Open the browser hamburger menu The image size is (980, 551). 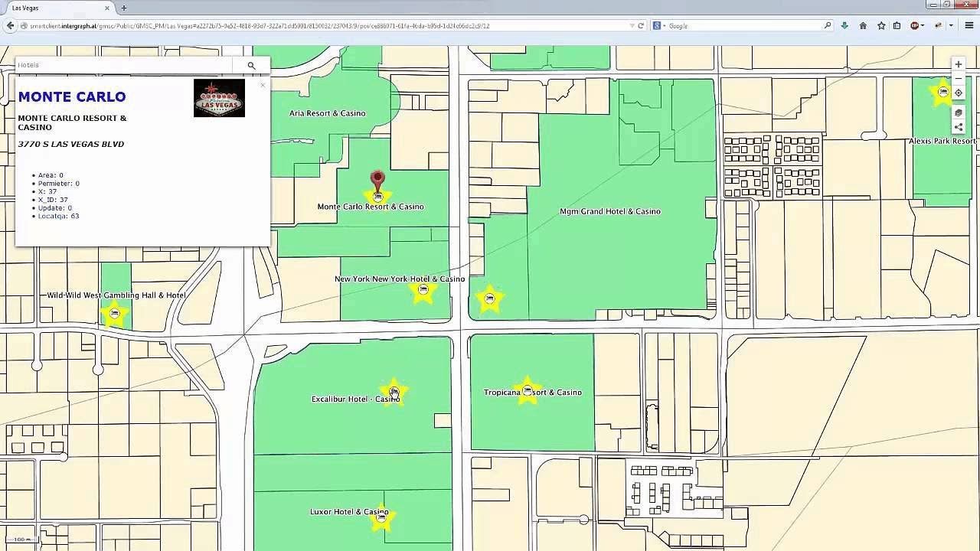point(969,26)
